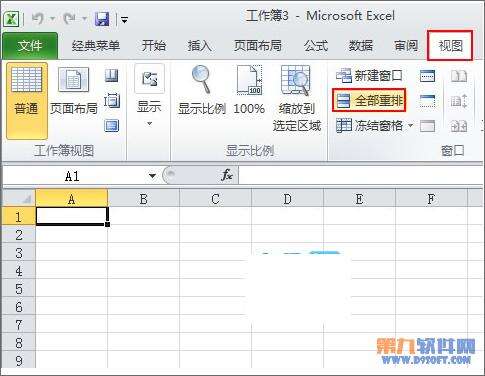This screenshot has height=376, width=485.
Task: Open the 文件 tab
Action: pos(30,46)
